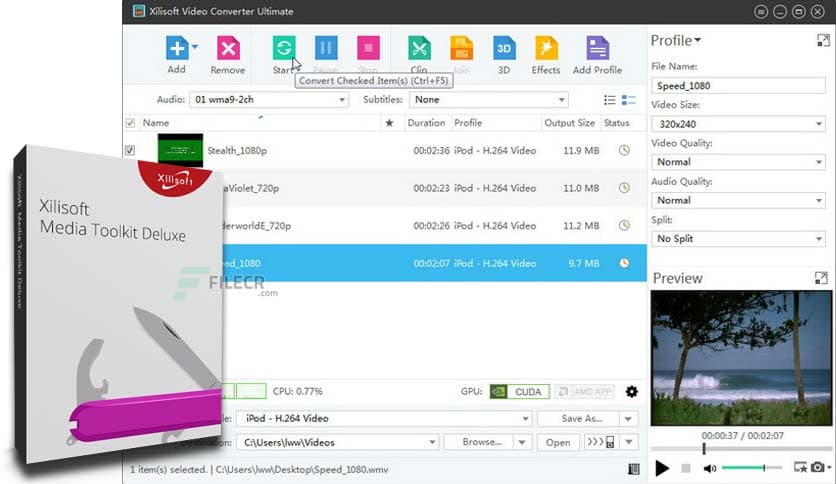The width and height of the screenshot is (836, 484).
Task: Click the Pause toolbar icon
Action: click(x=326, y=48)
